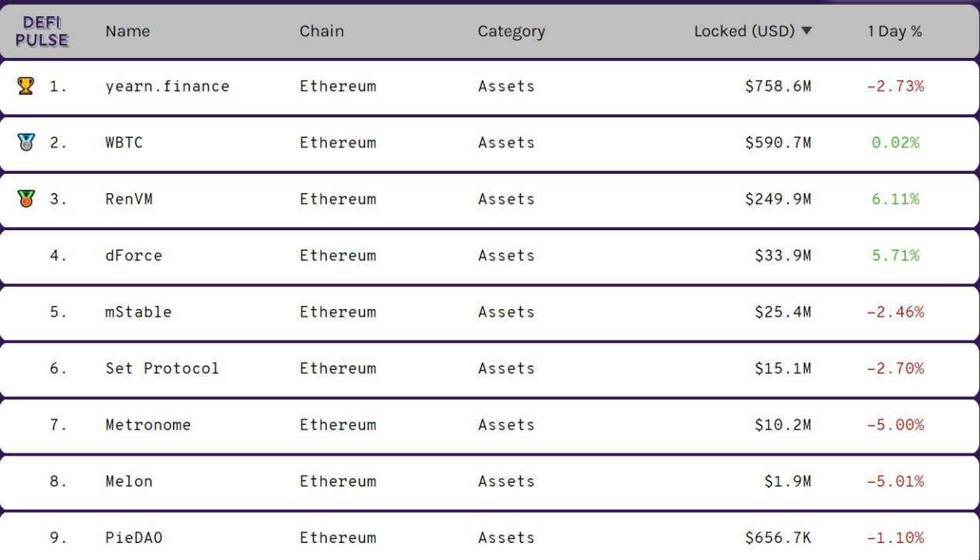The width and height of the screenshot is (980, 560).
Task: Click the bronze medal icon beside RenVM
Action: click(25, 199)
